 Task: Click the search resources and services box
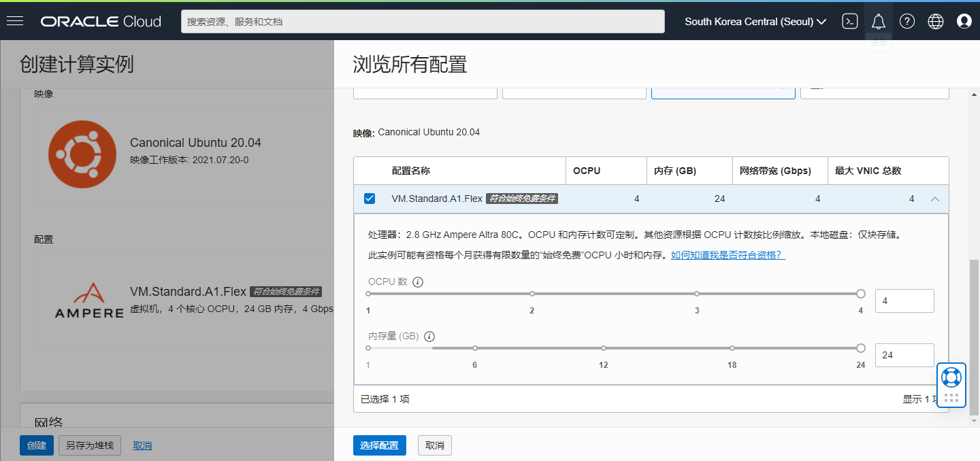[x=423, y=22]
